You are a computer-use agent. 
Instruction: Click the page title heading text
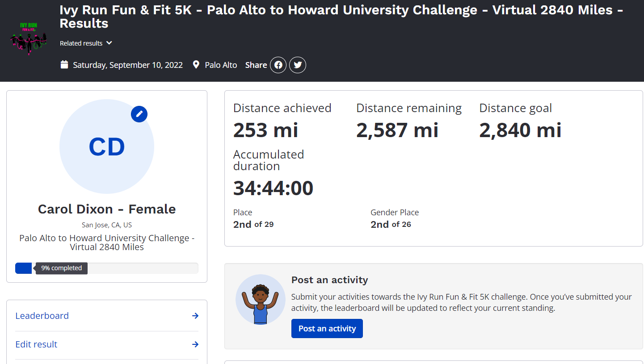[x=341, y=17]
